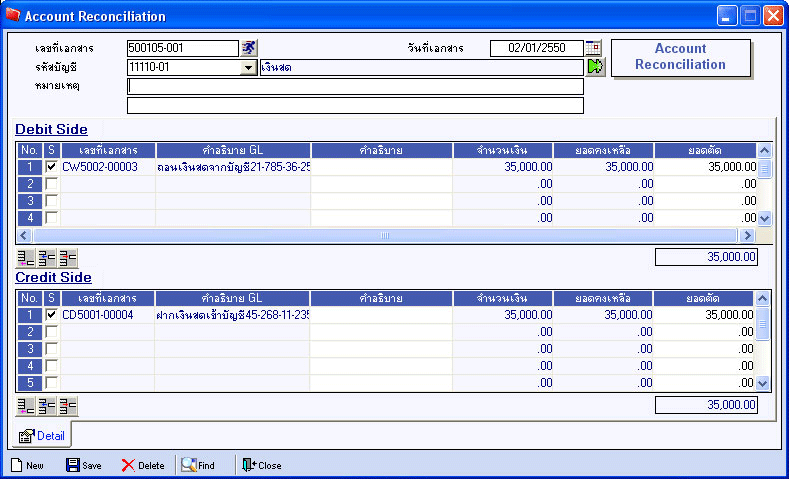Click document number field 500105-001
789x479 pixels.
click(183, 48)
